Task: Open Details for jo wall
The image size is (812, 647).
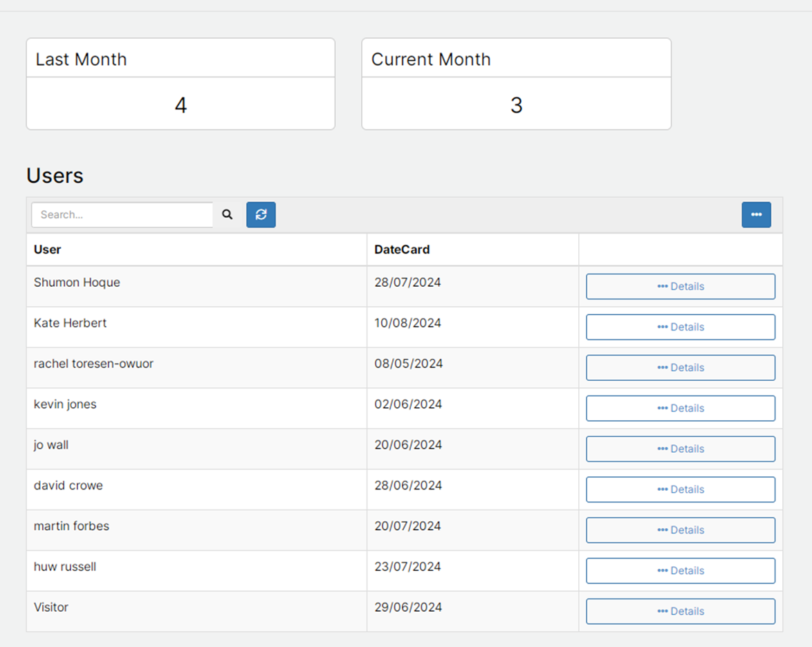Action: pos(681,449)
